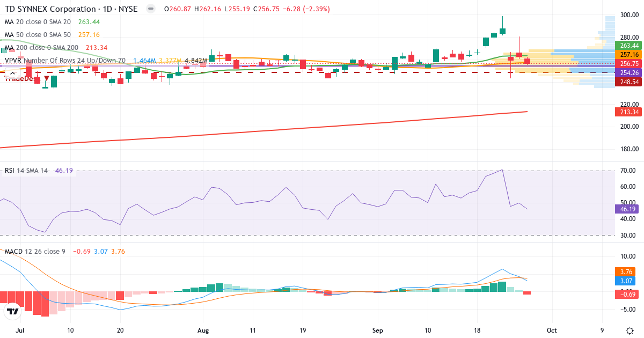Click the MA 50 close 0 SMA 50 legend
This screenshot has height=338, width=644.
[38, 35]
